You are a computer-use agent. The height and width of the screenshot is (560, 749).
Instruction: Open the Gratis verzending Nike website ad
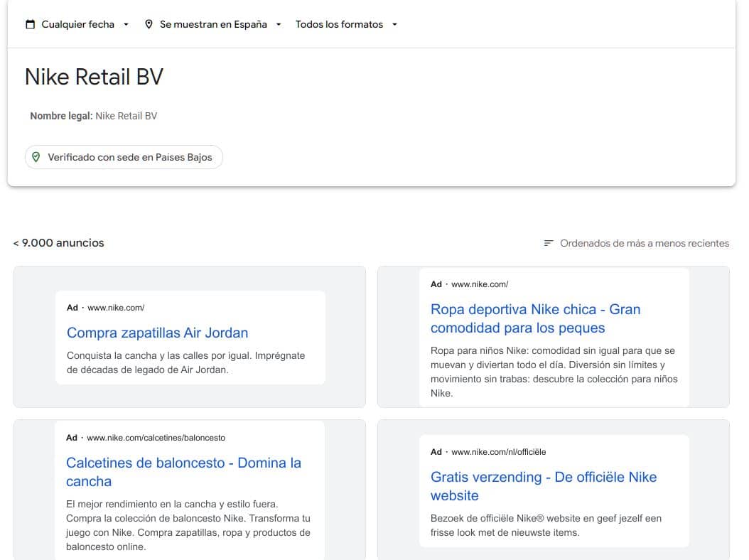(x=544, y=486)
